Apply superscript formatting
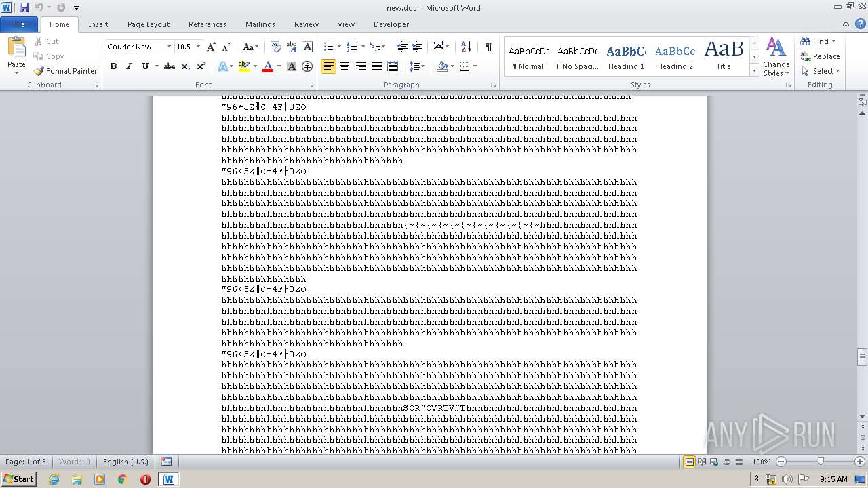The image size is (868, 488). (x=201, y=66)
